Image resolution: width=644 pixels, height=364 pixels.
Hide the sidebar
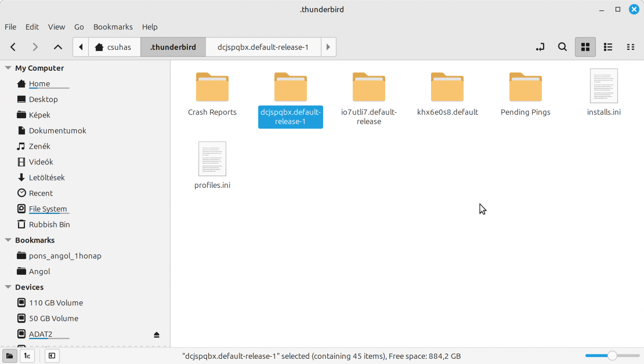[x=52, y=356]
